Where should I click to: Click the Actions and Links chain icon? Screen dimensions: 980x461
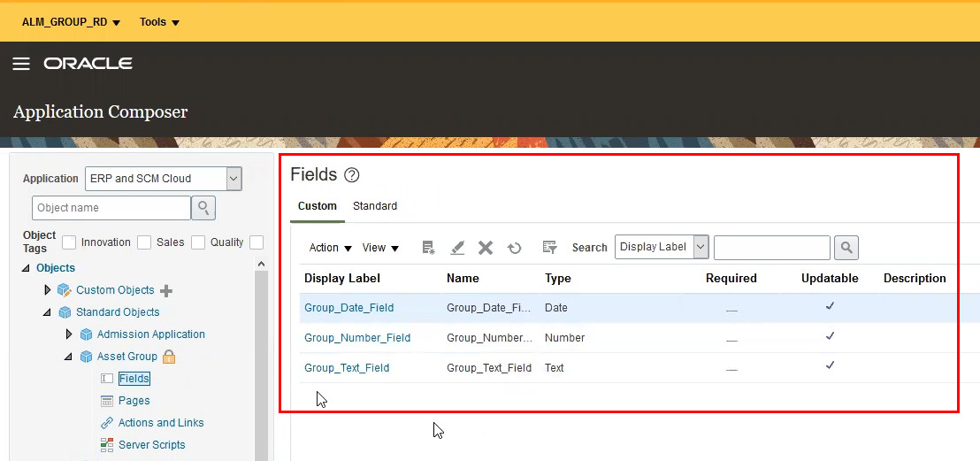(x=107, y=423)
